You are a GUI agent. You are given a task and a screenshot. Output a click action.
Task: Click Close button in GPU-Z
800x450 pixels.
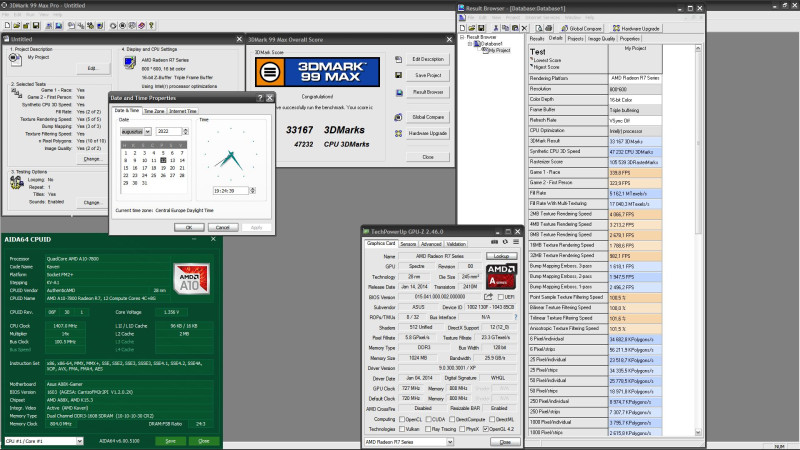505,442
